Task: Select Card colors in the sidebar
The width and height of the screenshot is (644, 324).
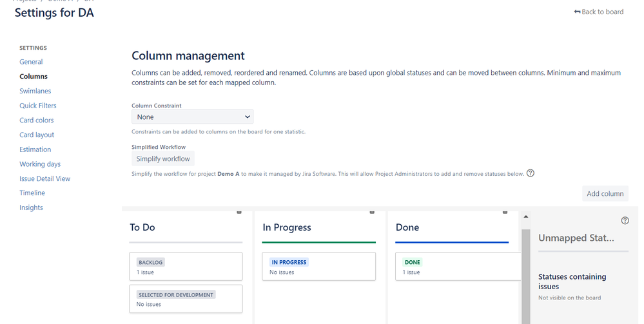Action: click(x=37, y=120)
